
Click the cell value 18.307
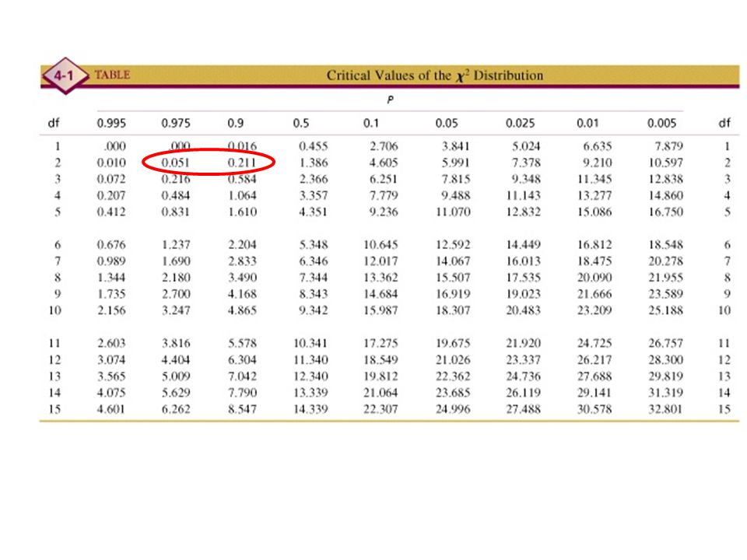pyautogui.click(x=453, y=310)
